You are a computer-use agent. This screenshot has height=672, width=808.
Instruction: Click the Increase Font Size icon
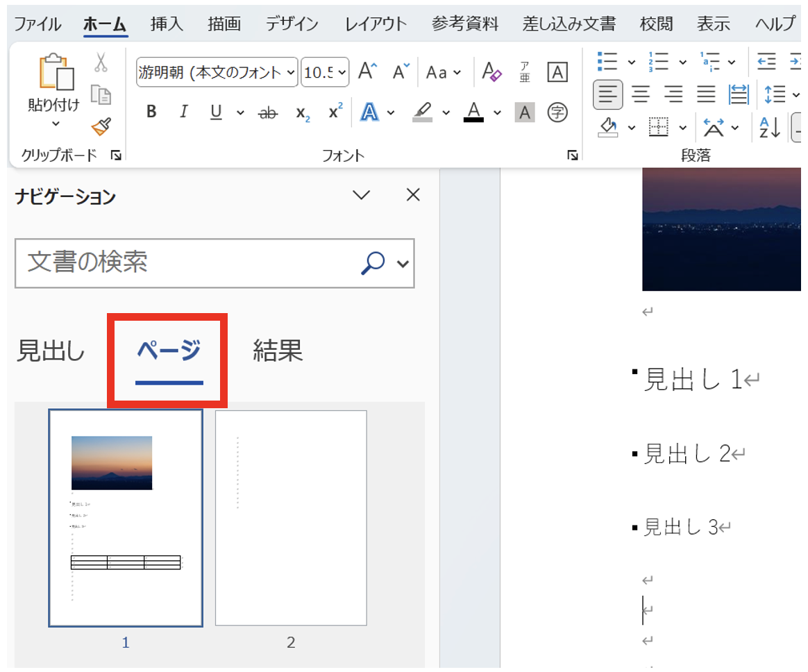367,72
